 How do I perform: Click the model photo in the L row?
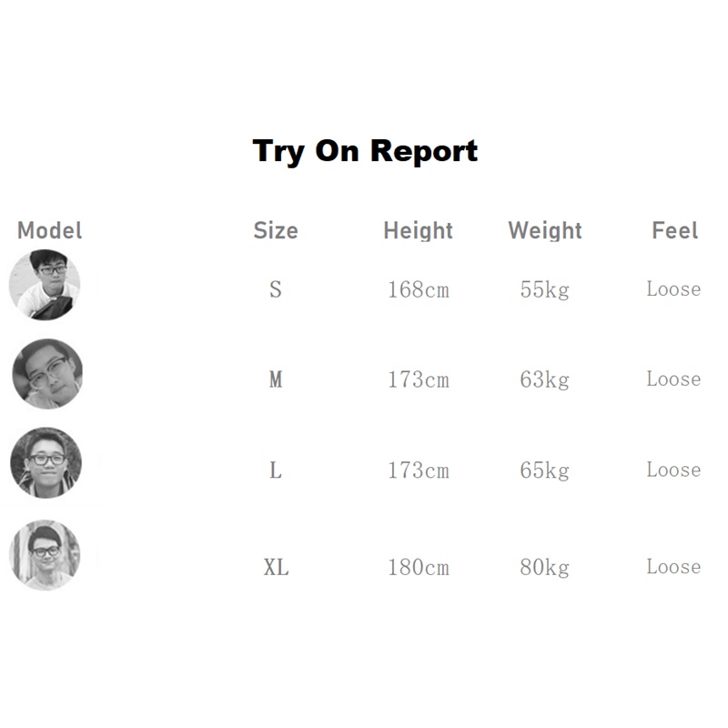(x=46, y=462)
